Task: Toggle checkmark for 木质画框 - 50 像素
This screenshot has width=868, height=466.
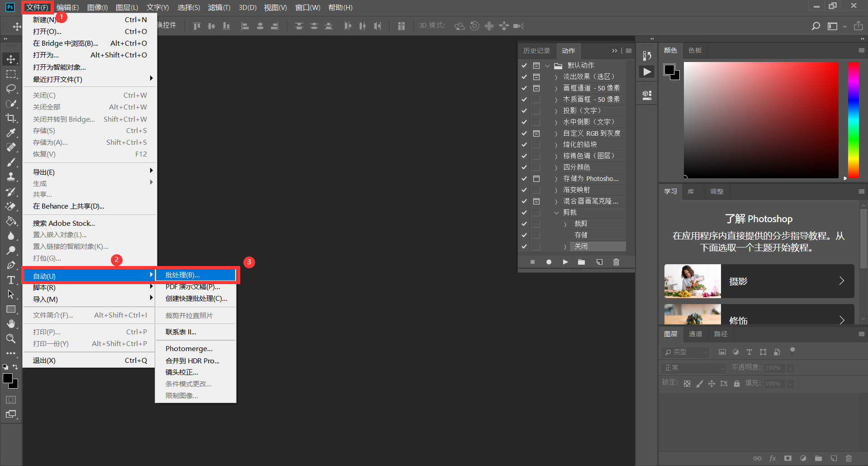Action: [524, 99]
